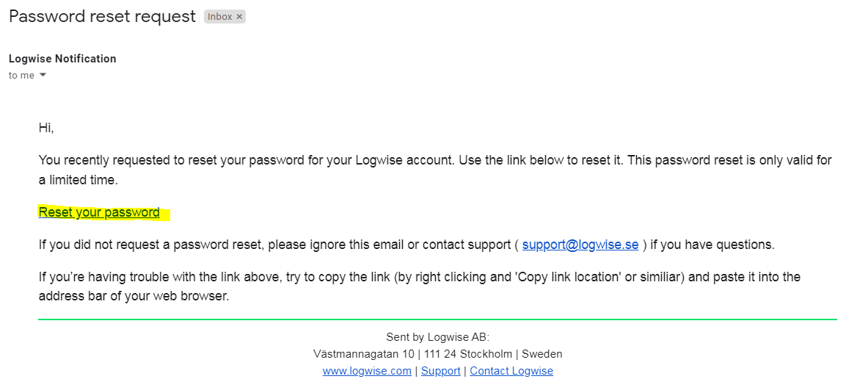Visit the www.logwise.com footer link
The width and height of the screenshot is (868, 390).
coord(367,371)
